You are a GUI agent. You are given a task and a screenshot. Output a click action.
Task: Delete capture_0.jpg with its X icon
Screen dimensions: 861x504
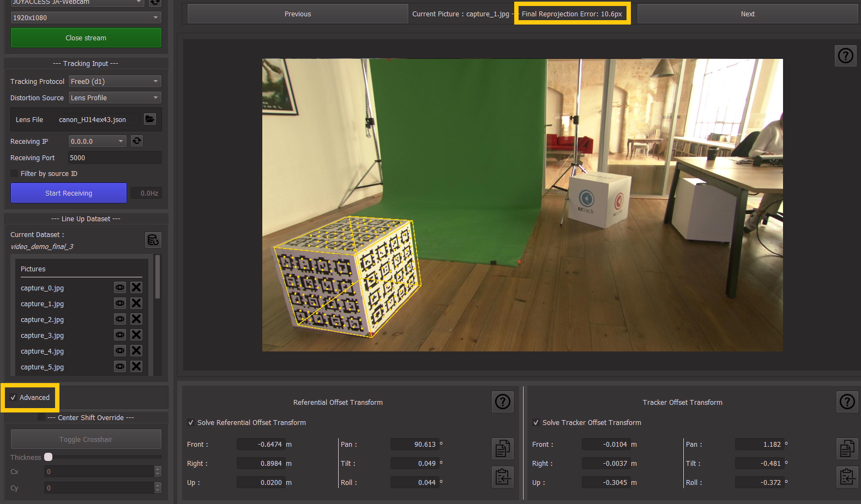[136, 288]
